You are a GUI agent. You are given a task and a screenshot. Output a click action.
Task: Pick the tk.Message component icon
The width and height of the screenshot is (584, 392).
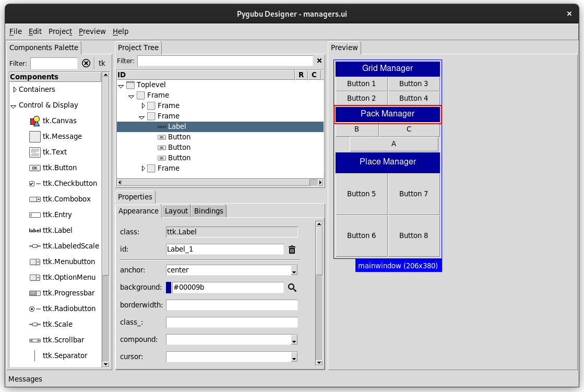(34, 136)
